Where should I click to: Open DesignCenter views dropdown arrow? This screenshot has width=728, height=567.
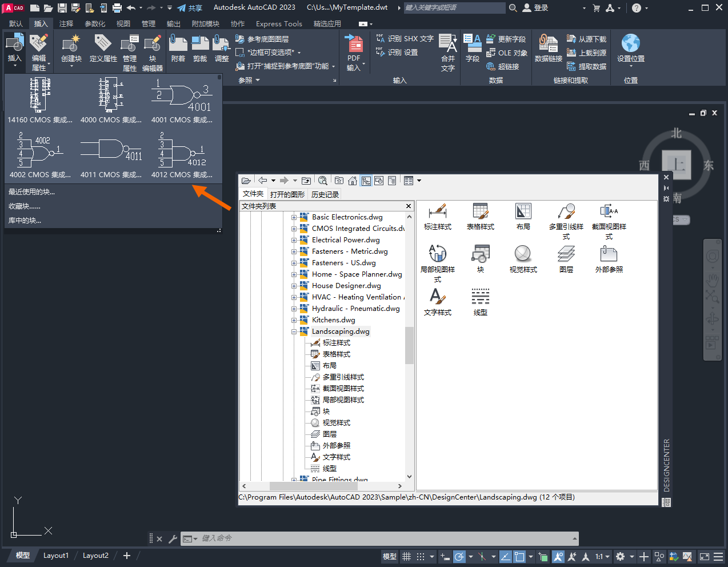click(x=419, y=181)
